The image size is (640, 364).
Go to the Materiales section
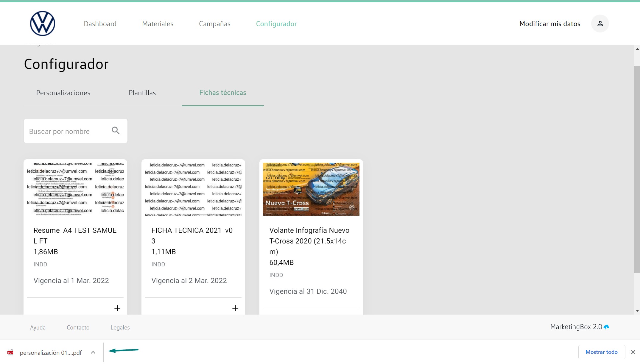(x=158, y=24)
